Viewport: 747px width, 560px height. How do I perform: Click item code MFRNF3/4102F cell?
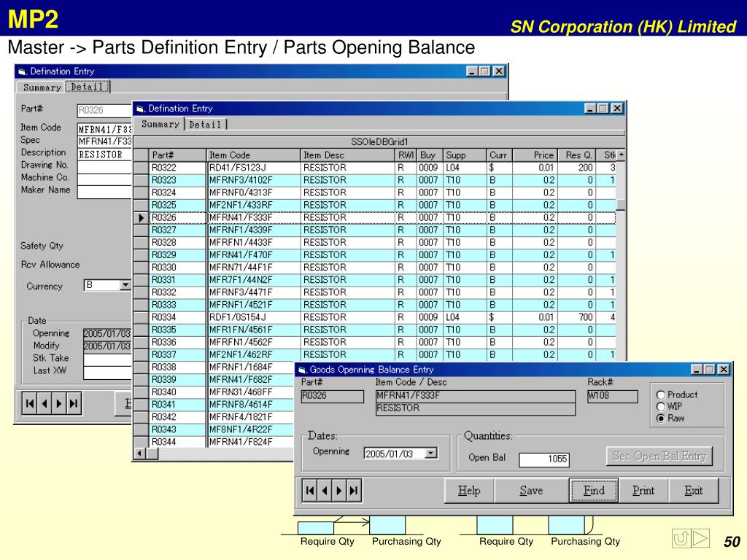254,181
